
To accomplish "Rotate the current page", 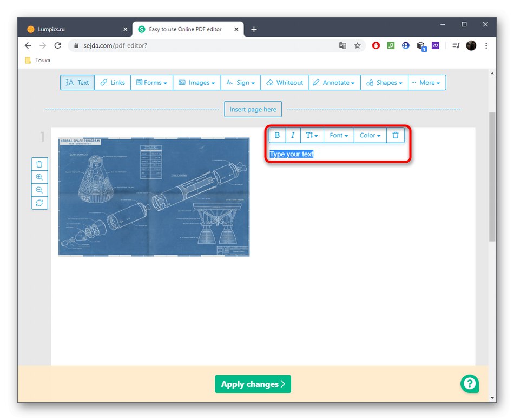I will pos(39,203).
